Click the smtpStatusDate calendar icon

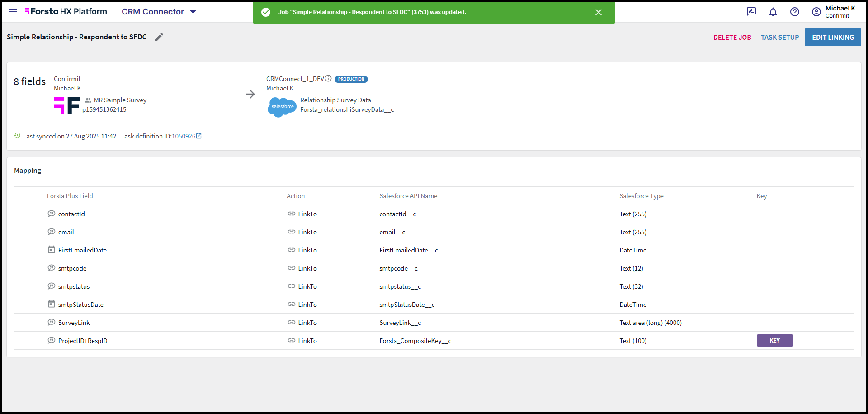(52, 304)
